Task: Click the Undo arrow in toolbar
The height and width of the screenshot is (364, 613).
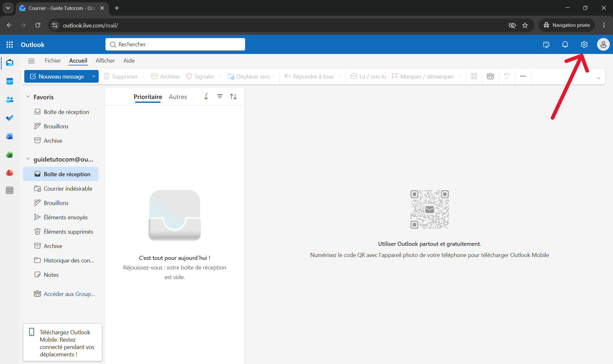Action: point(507,76)
